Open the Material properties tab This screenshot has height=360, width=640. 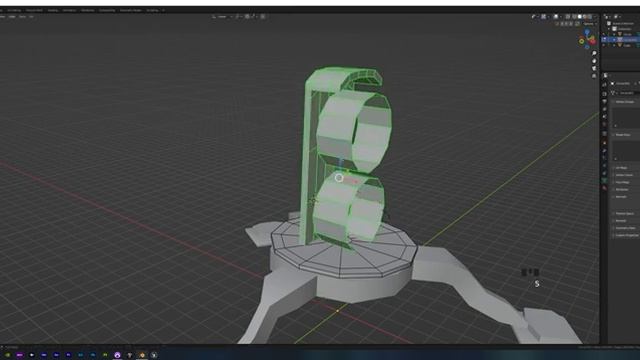604,188
